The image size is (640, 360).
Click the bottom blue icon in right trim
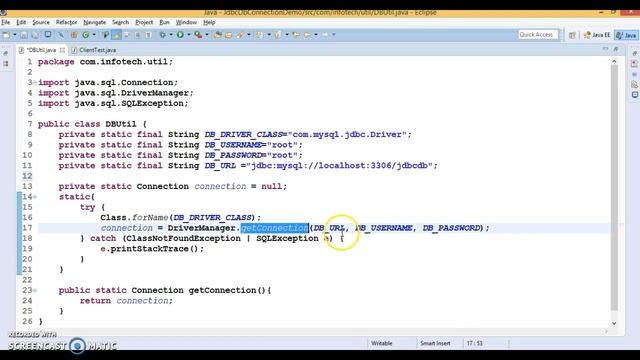634,95
